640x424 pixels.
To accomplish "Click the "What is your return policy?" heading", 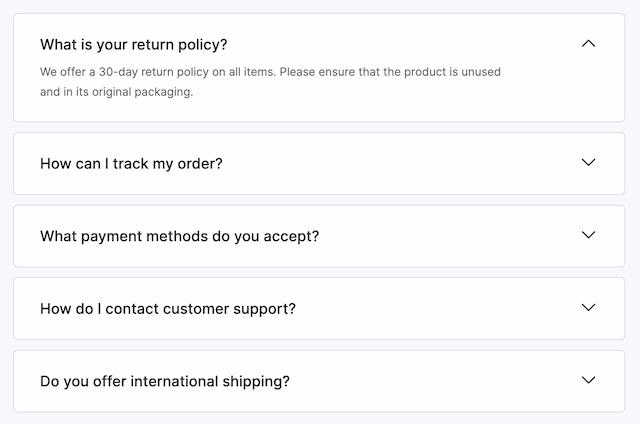I will pos(134,45).
